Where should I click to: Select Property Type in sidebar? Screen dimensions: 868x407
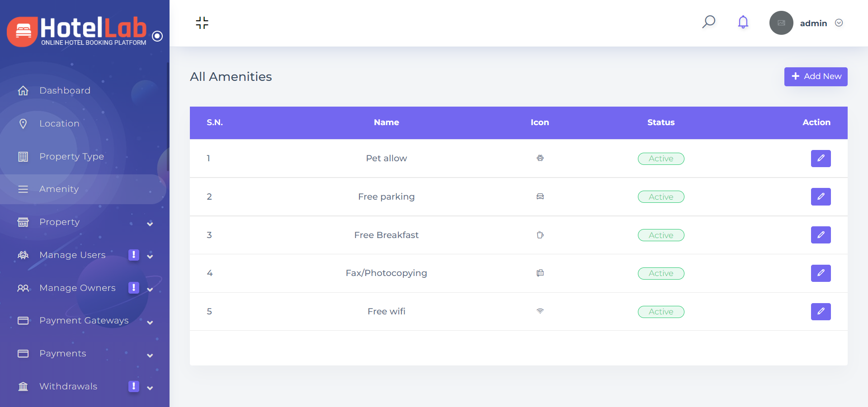[71, 156]
